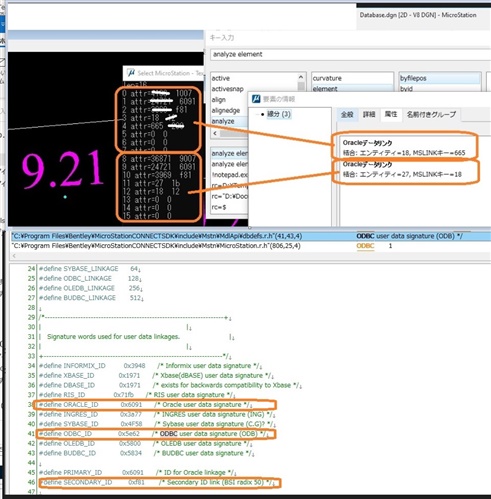The width and height of the screenshot is (491, 499).
Task: Click the left scroll arrow under the search results
Action: tap(14, 256)
